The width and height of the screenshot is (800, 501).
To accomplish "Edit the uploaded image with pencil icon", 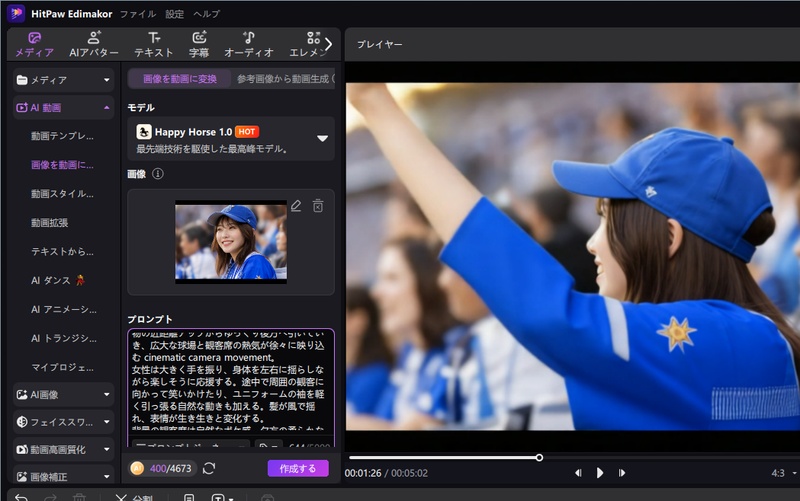I will point(296,206).
